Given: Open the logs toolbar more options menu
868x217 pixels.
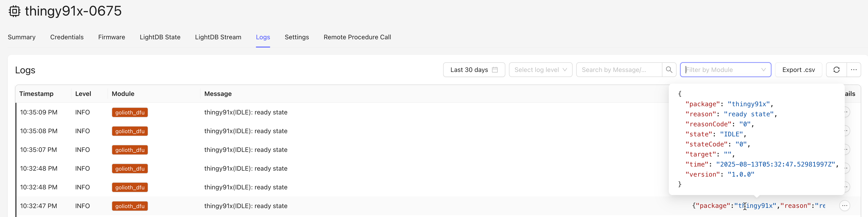Looking at the screenshot, I should coord(853,70).
